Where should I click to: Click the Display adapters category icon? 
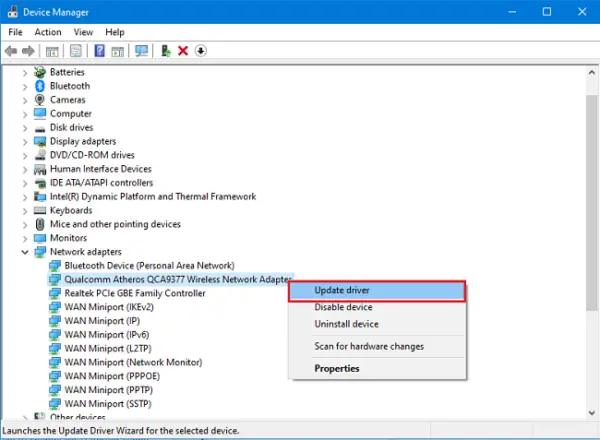(x=40, y=141)
